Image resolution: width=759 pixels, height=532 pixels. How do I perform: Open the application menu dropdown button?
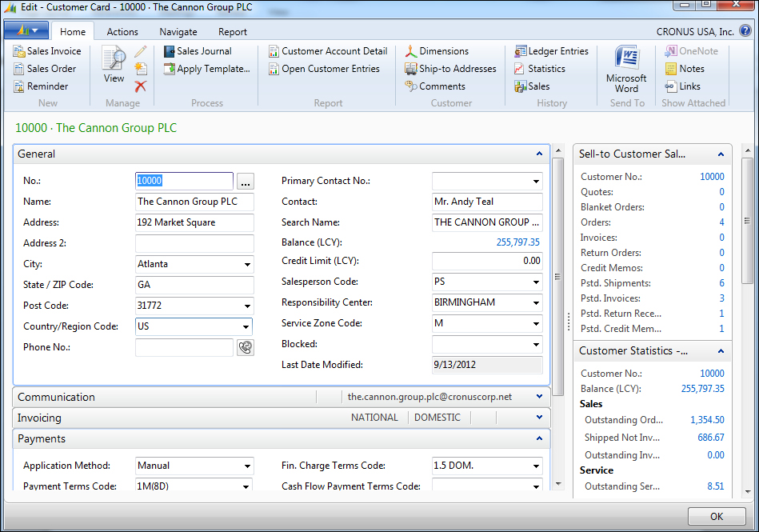tap(26, 30)
